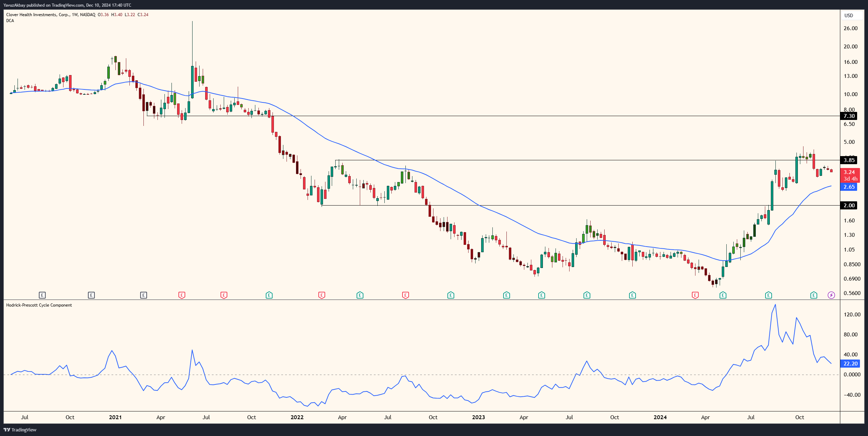Click the red 3.24 current price label
Viewport: 868px width, 436px height.
tap(849, 172)
